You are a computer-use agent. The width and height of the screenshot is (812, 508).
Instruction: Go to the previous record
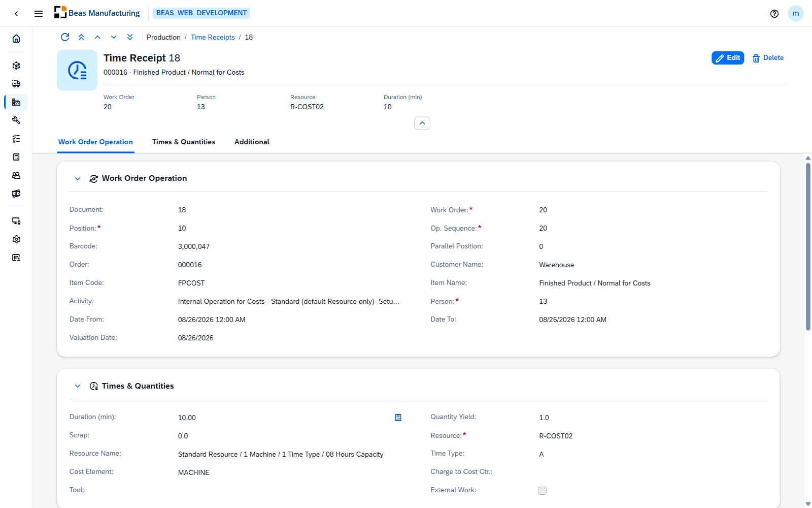coord(97,37)
